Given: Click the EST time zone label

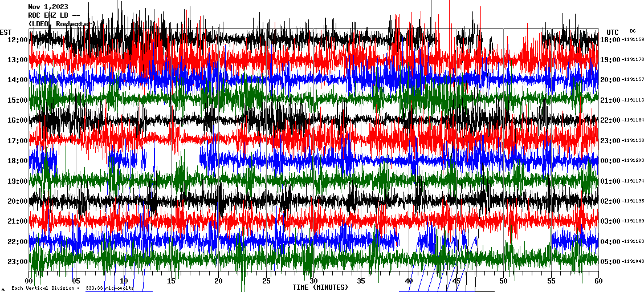Looking at the screenshot, I should pyautogui.click(x=5, y=32).
